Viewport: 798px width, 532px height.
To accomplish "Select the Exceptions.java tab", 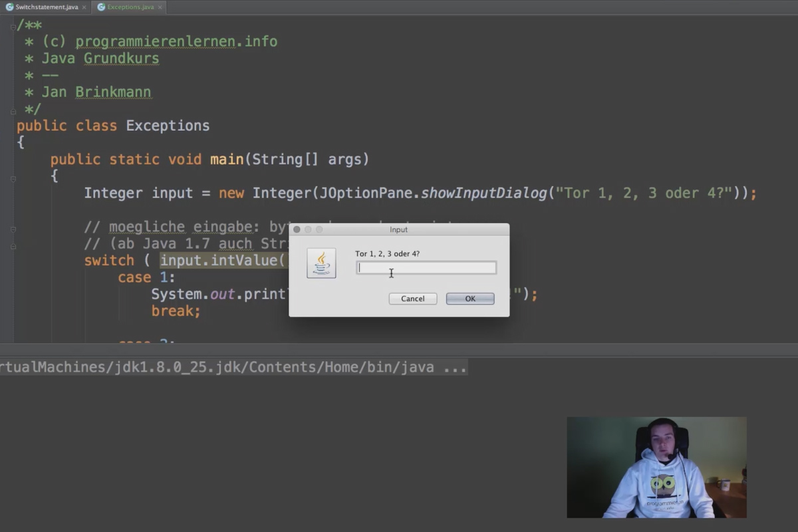I will [129, 7].
